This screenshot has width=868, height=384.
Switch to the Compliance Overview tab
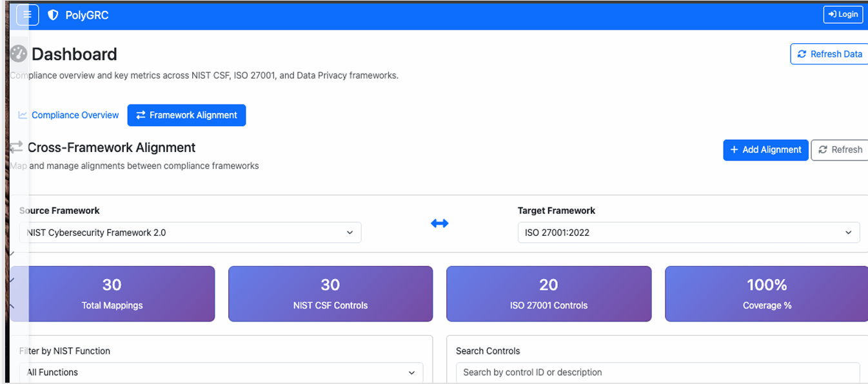[69, 115]
